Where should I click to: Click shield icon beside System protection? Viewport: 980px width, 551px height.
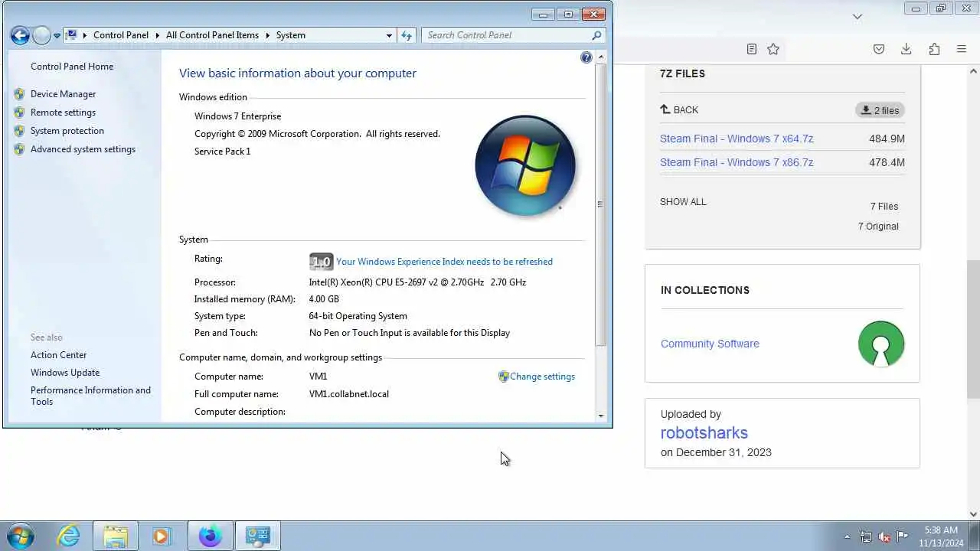[x=19, y=131]
